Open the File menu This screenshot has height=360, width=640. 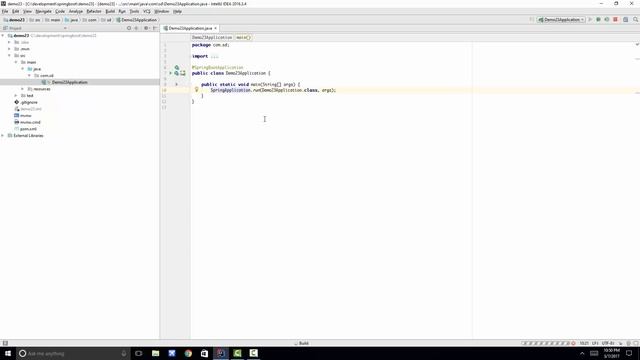(x=5, y=11)
